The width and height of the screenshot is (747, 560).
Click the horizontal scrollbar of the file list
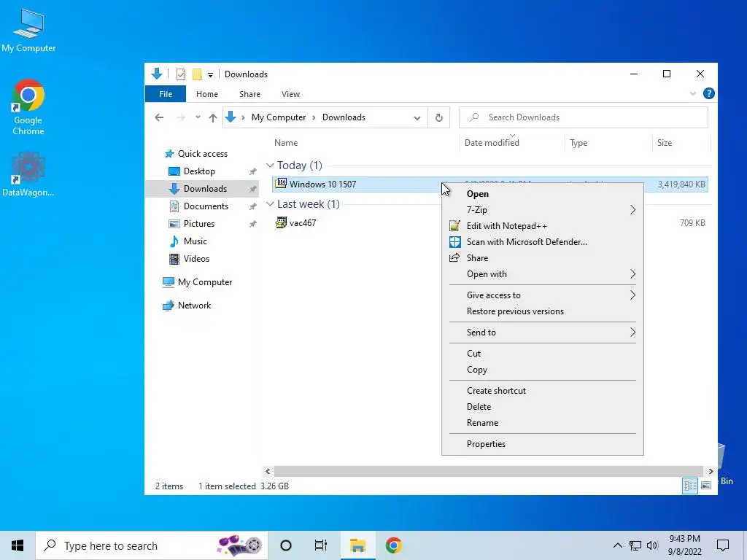point(489,472)
